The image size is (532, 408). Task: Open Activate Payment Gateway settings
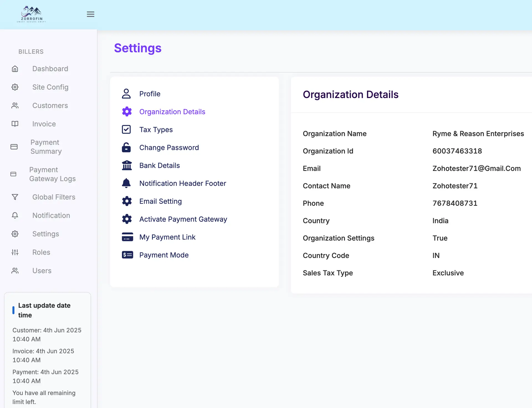(183, 219)
